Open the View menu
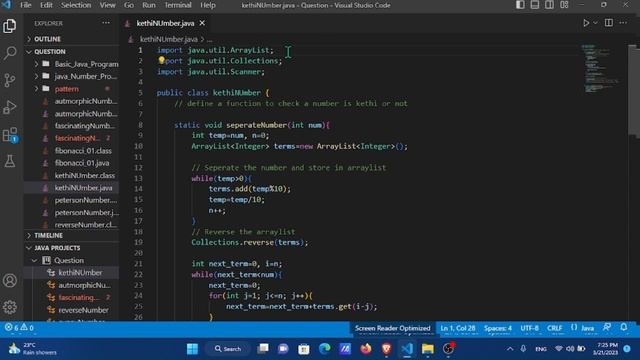 [x=107, y=5]
